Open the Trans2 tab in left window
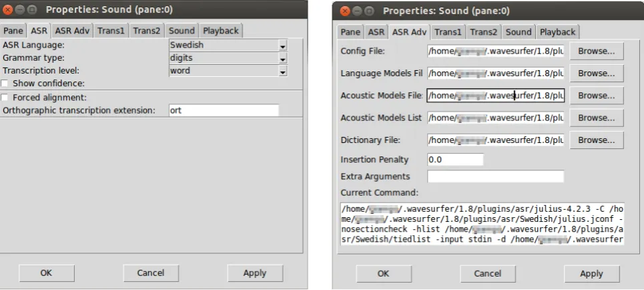 point(147,31)
